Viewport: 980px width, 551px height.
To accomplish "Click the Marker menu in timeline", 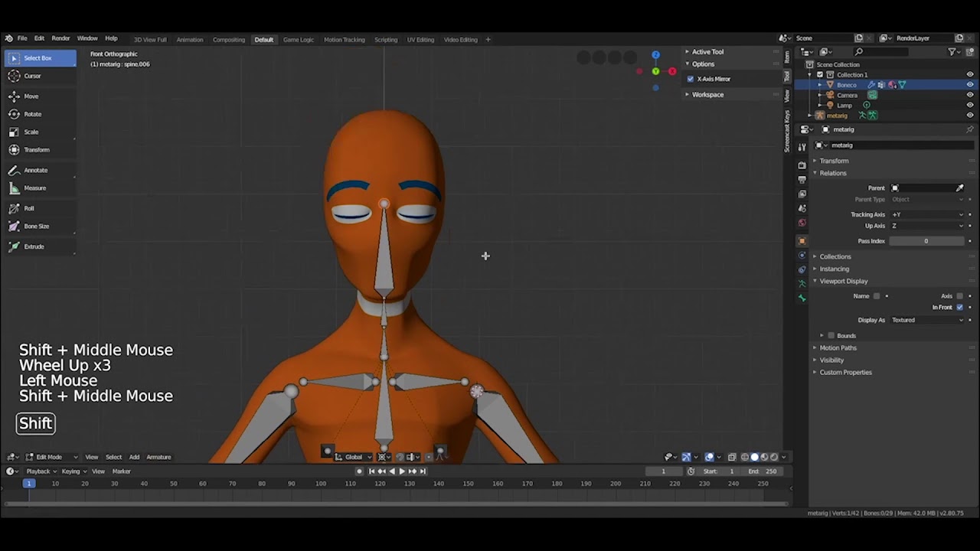I will 122,471.
